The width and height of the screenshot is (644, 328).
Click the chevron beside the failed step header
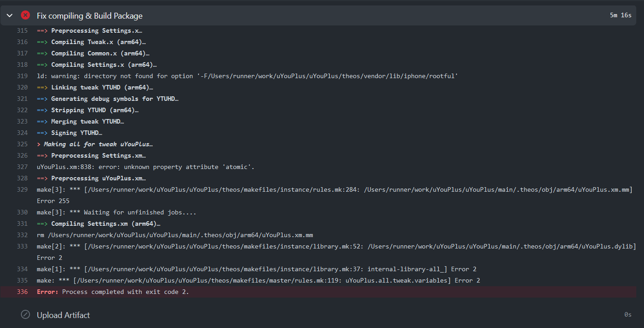pyautogui.click(x=9, y=15)
